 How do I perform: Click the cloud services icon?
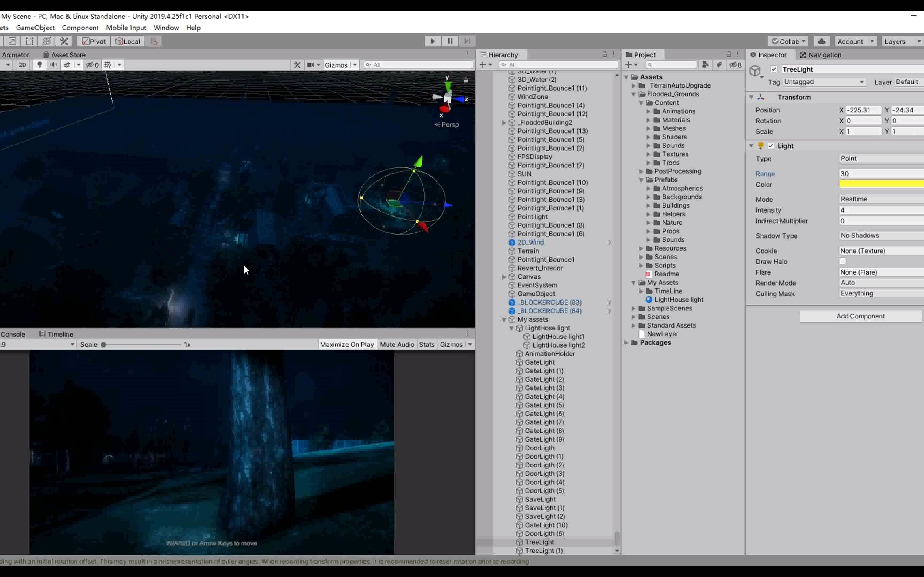pyautogui.click(x=822, y=41)
